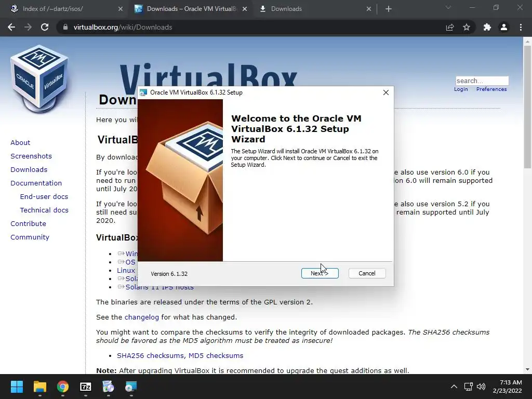The height and width of the screenshot is (399, 532).
Task: Open 7-Zip from the taskbar
Action: pyautogui.click(x=86, y=387)
